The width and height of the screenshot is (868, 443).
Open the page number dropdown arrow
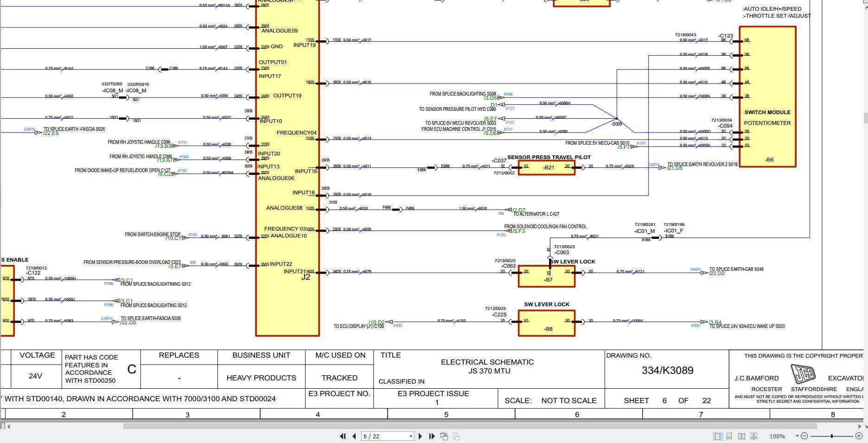[x=410, y=436]
